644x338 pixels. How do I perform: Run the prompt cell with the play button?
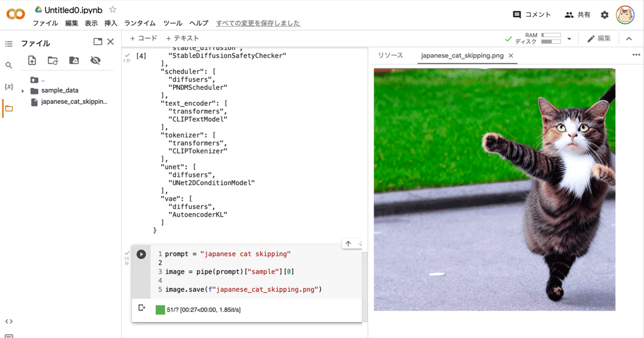tap(141, 254)
